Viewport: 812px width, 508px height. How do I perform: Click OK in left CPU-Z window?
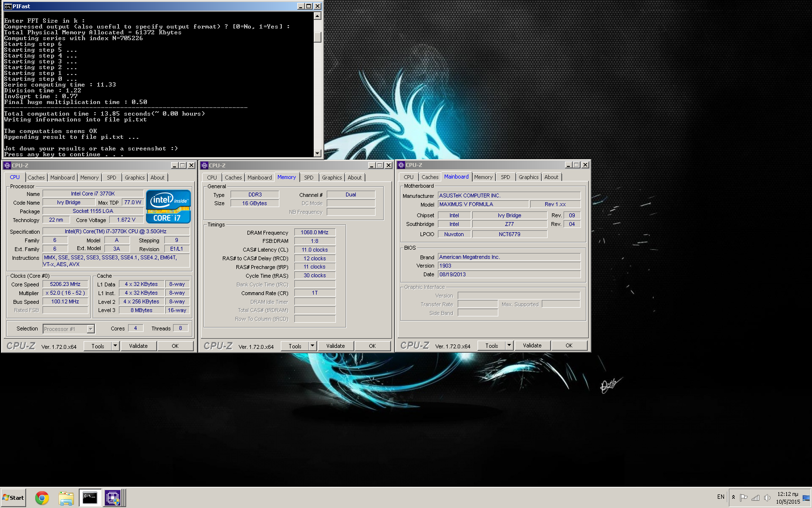[175, 346]
